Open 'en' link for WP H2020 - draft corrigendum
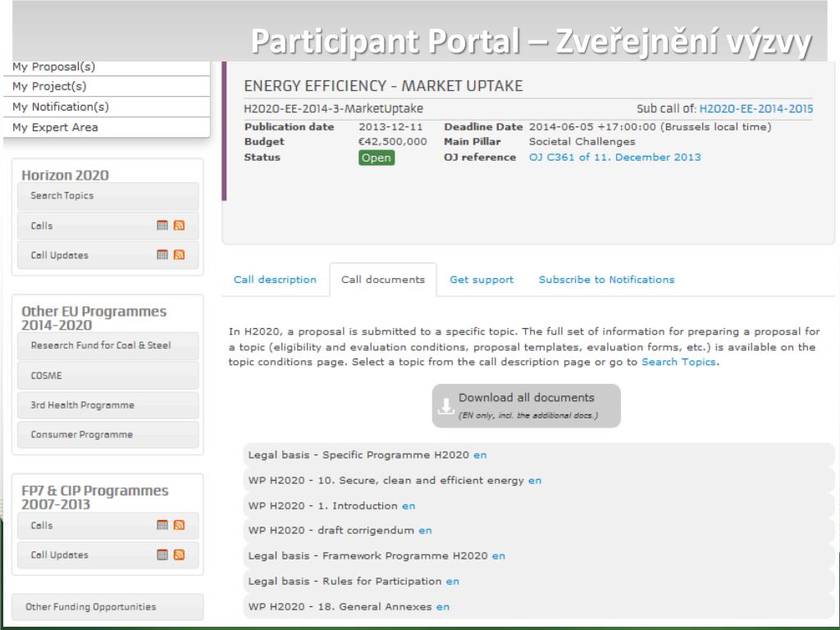Viewport: 840px width, 630px height. (425, 531)
